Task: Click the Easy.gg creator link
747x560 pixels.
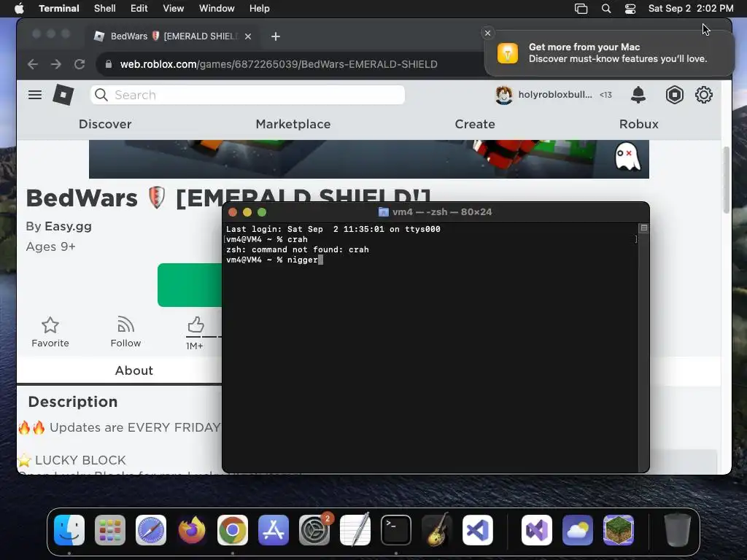Action: point(68,226)
